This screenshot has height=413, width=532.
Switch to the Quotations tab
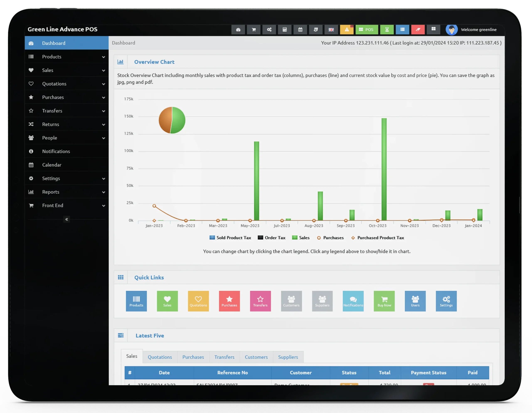tap(160, 357)
